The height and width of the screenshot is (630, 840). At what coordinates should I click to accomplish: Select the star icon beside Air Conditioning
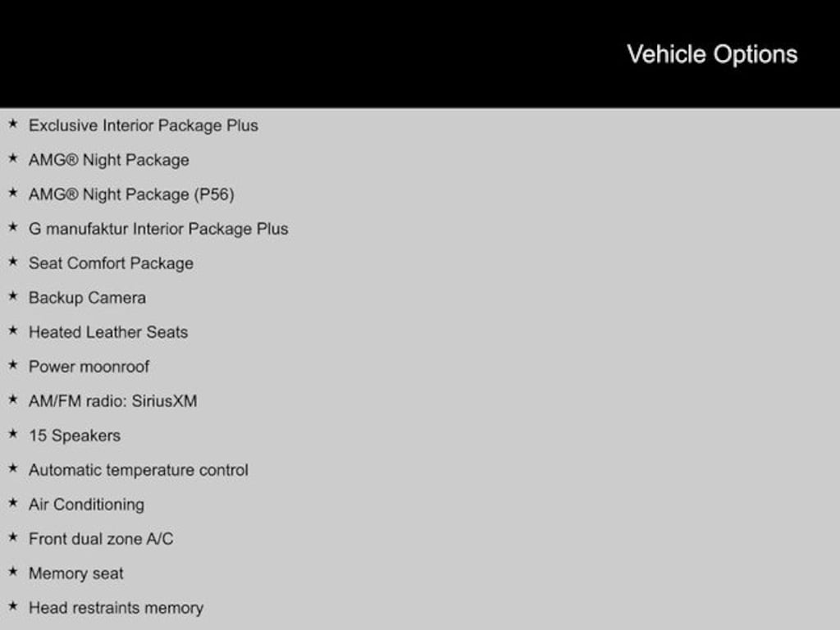click(12, 504)
